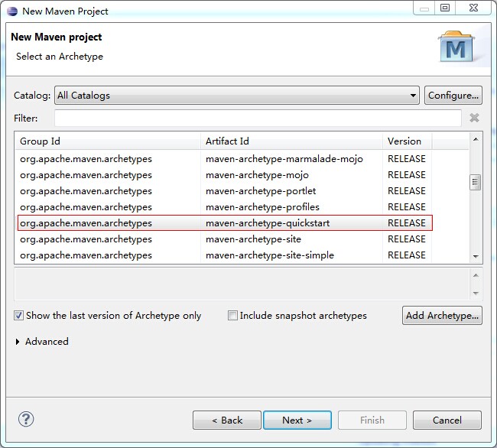The height and width of the screenshot is (448, 497).
Task: Sort by the Version column header
Action: (408, 141)
